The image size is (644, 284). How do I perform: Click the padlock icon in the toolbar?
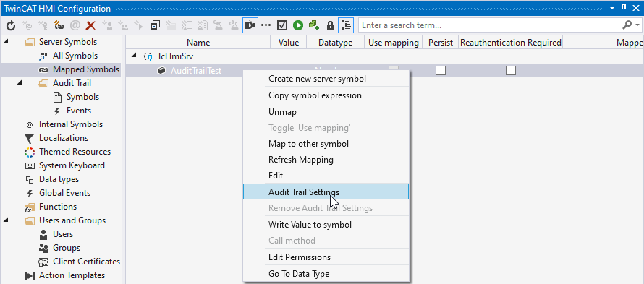point(330,25)
